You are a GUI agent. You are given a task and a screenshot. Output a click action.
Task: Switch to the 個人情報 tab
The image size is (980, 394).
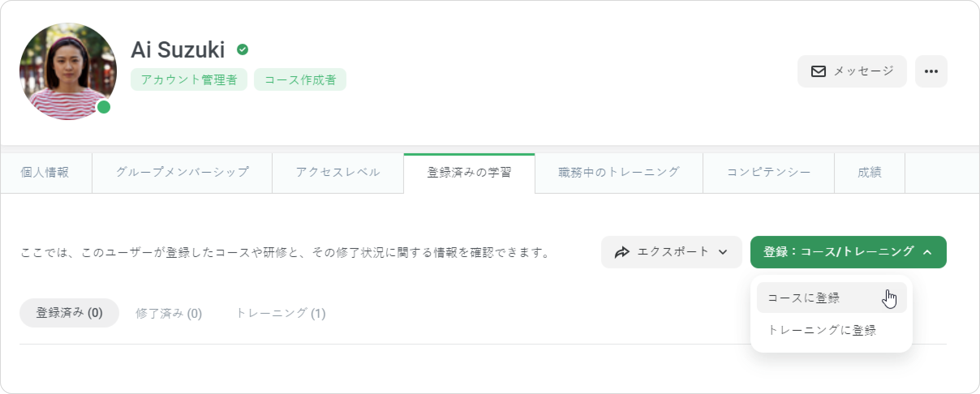click(x=45, y=173)
